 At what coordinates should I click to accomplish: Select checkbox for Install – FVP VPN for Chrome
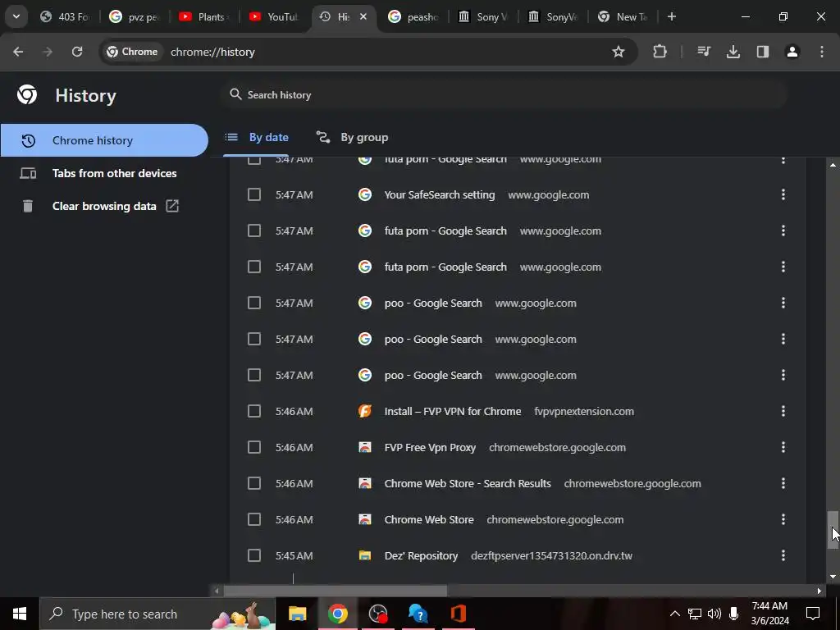click(x=254, y=411)
